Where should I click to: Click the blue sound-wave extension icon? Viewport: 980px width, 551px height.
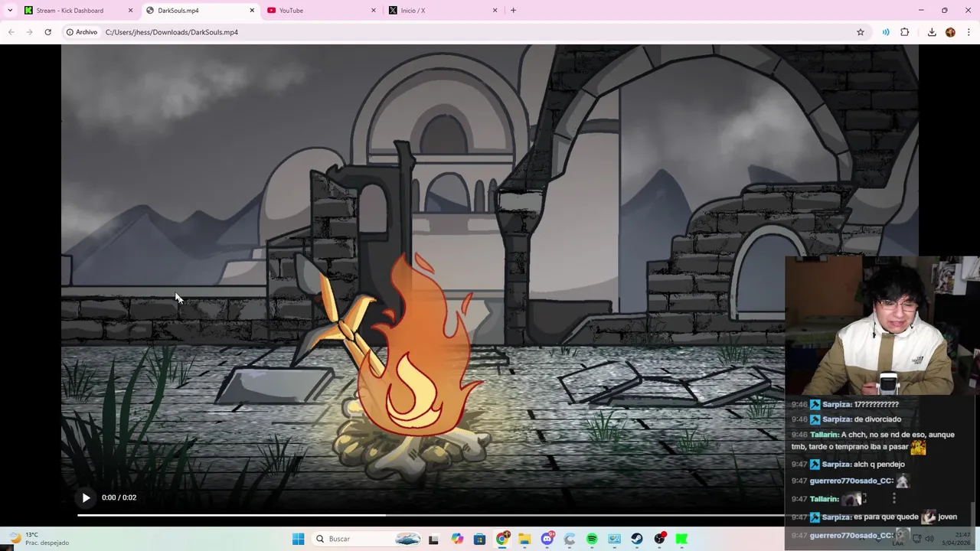point(886,32)
